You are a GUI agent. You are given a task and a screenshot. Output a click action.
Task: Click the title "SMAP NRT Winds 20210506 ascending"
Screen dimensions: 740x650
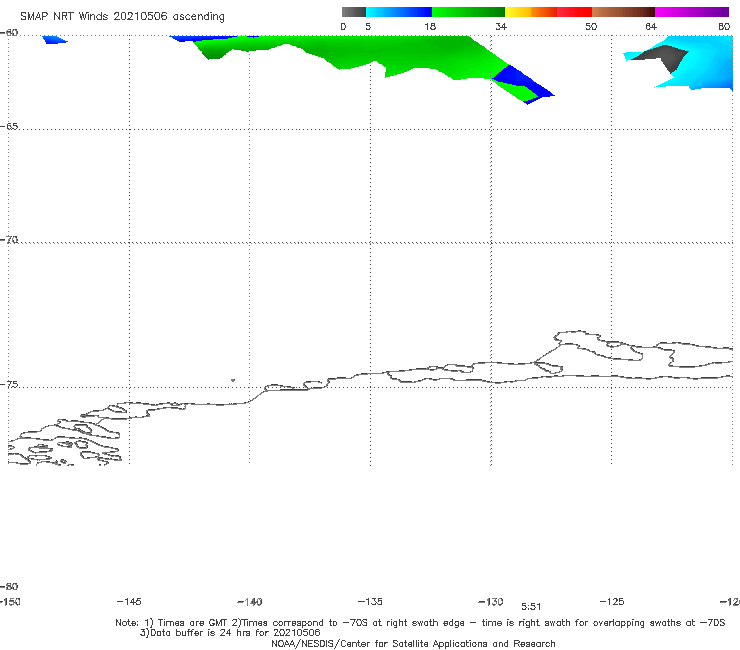point(122,17)
